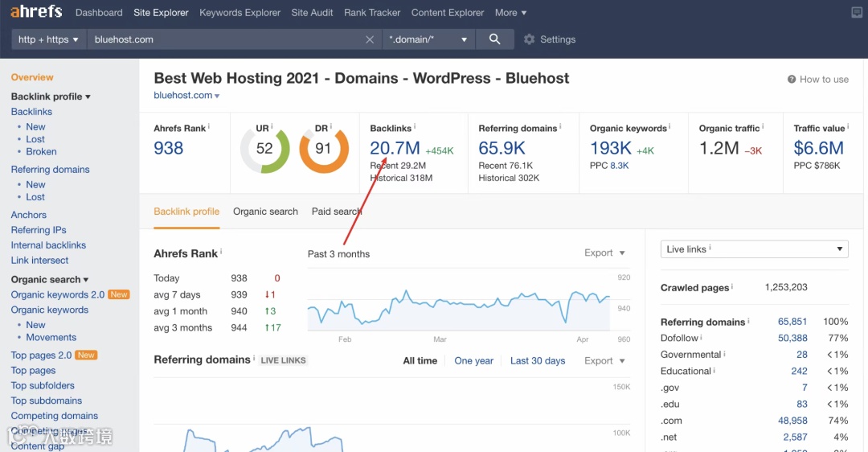Screen dimensions: 868x452
Task: Open Dashboard in top navigation
Action: click(99, 12)
